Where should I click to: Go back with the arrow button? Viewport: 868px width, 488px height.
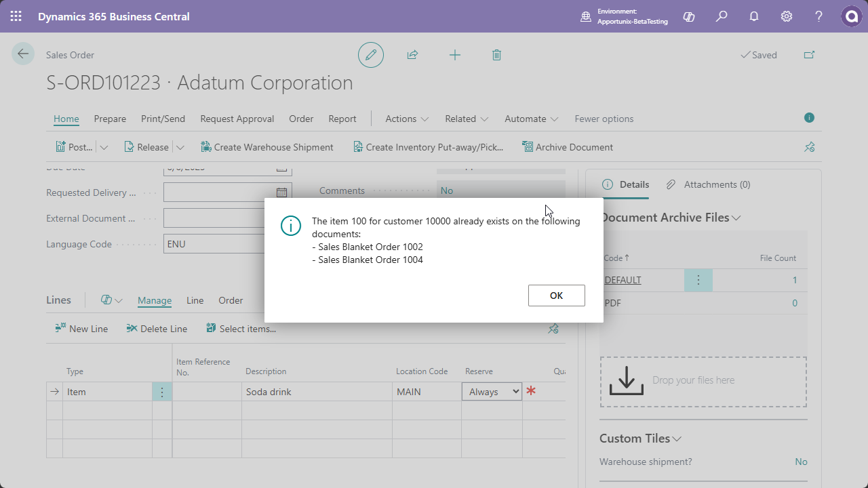pyautogui.click(x=23, y=54)
